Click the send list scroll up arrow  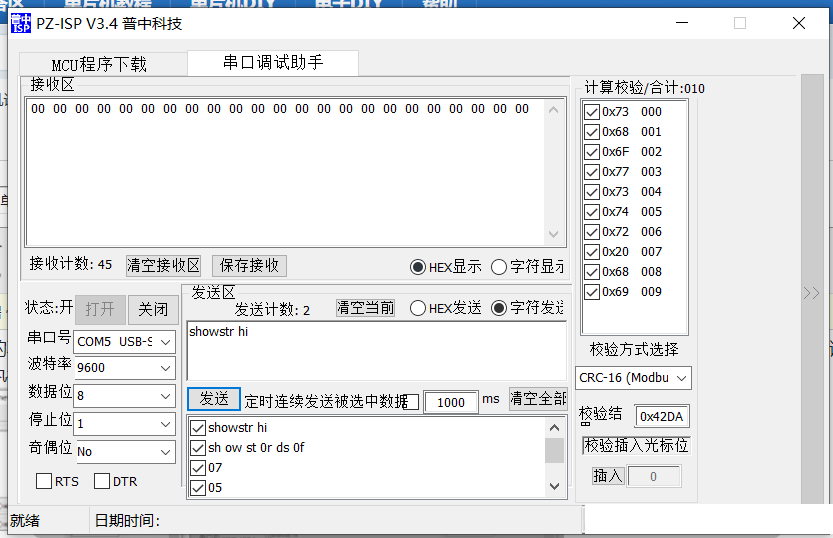554,428
